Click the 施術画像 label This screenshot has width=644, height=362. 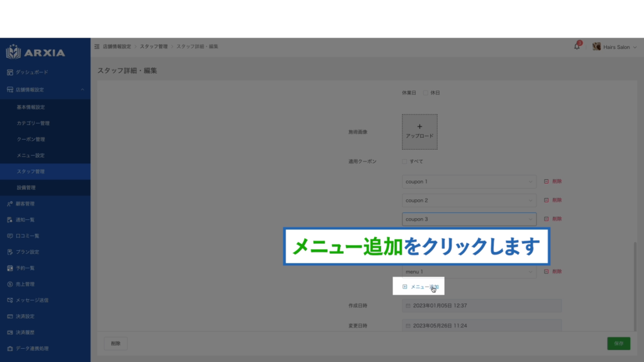[x=358, y=132]
